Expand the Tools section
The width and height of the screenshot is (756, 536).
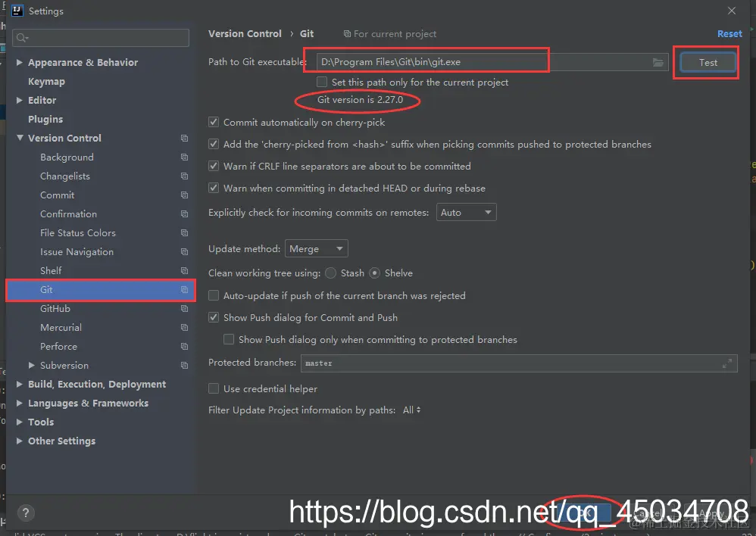pyautogui.click(x=19, y=422)
